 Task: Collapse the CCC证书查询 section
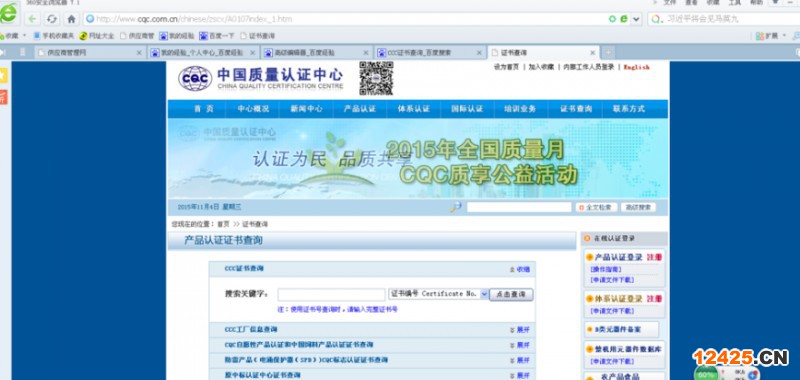pyautogui.click(x=520, y=269)
